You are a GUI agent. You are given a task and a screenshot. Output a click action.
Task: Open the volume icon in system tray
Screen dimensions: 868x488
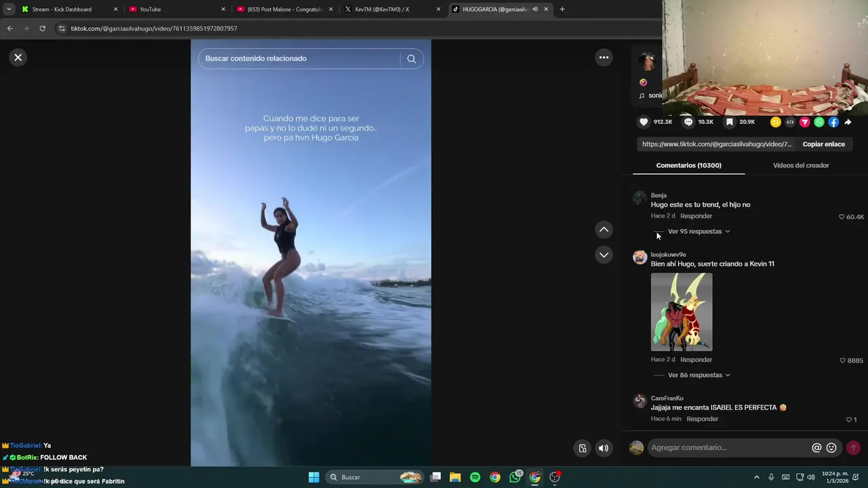tap(811, 477)
